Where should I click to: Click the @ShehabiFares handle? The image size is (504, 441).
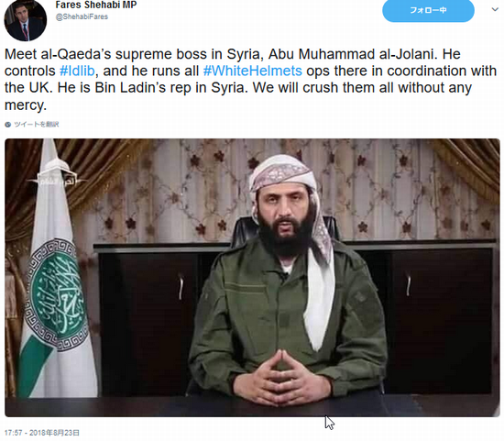pyautogui.click(x=82, y=17)
